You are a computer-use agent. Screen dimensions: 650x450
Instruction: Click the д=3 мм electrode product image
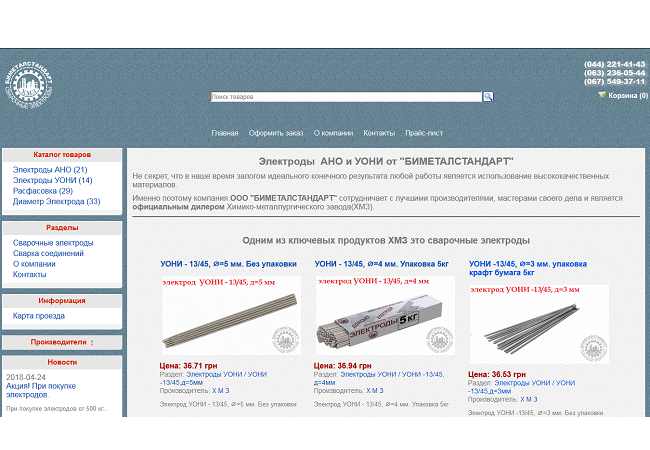539,324
